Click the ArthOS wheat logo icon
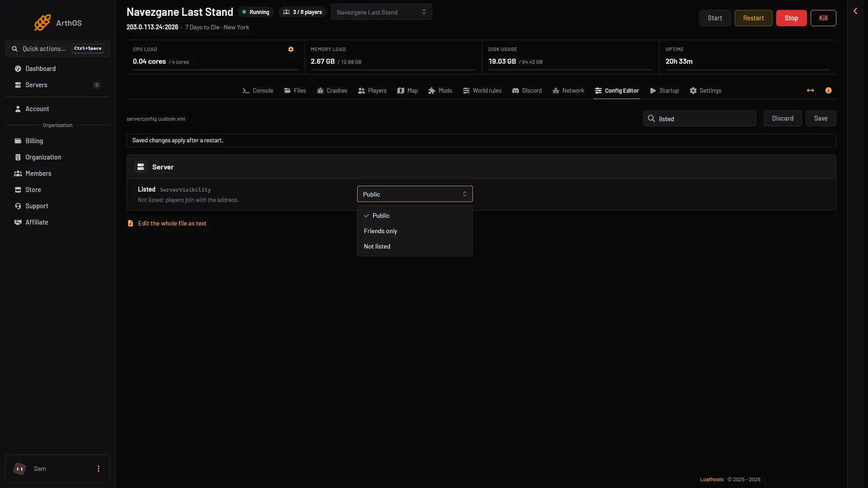 (x=42, y=23)
